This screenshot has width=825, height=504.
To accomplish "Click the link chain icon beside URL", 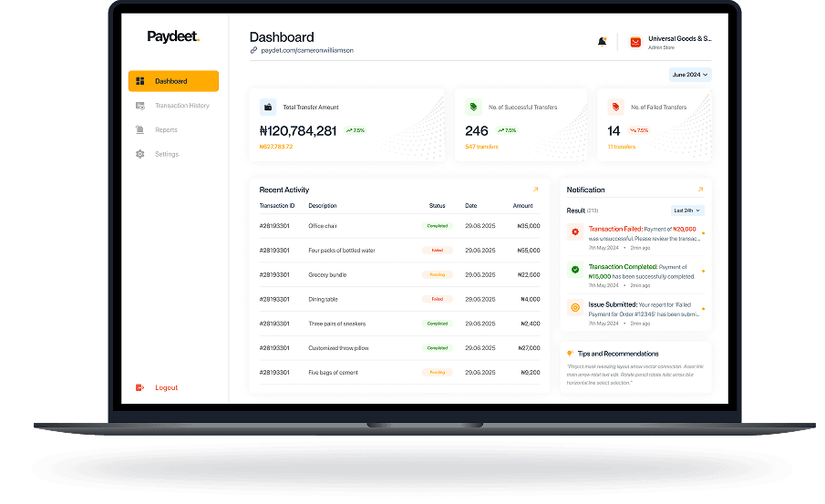I will 253,50.
